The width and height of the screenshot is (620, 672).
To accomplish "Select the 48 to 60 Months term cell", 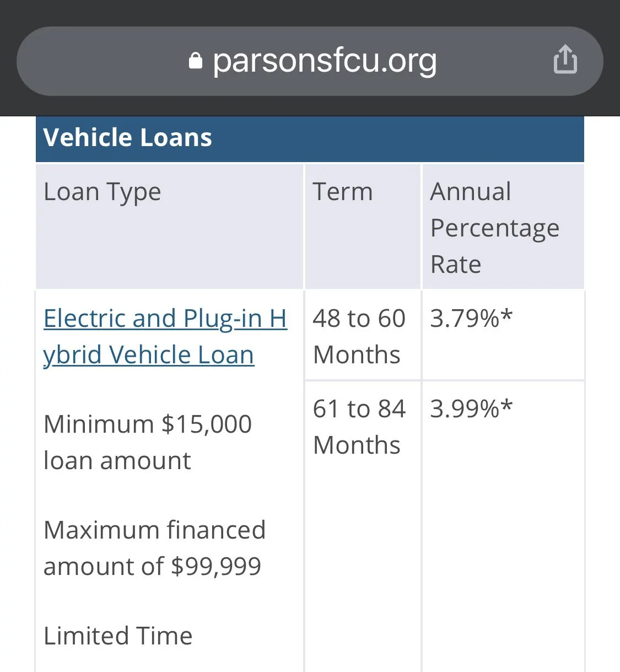I will [x=363, y=335].
